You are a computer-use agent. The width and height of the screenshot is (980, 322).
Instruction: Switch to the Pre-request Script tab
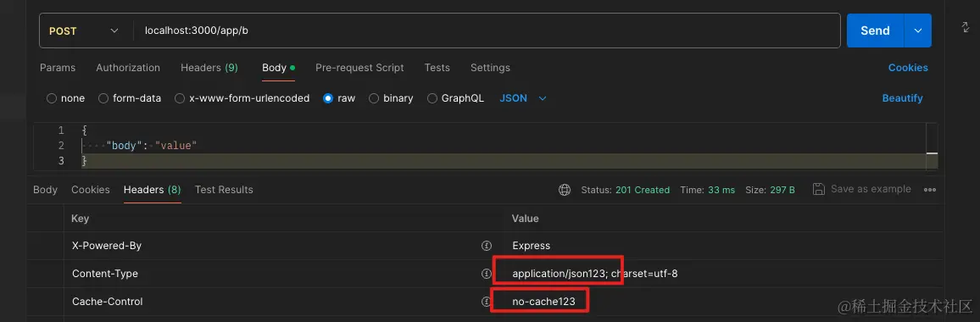point(359,68)
